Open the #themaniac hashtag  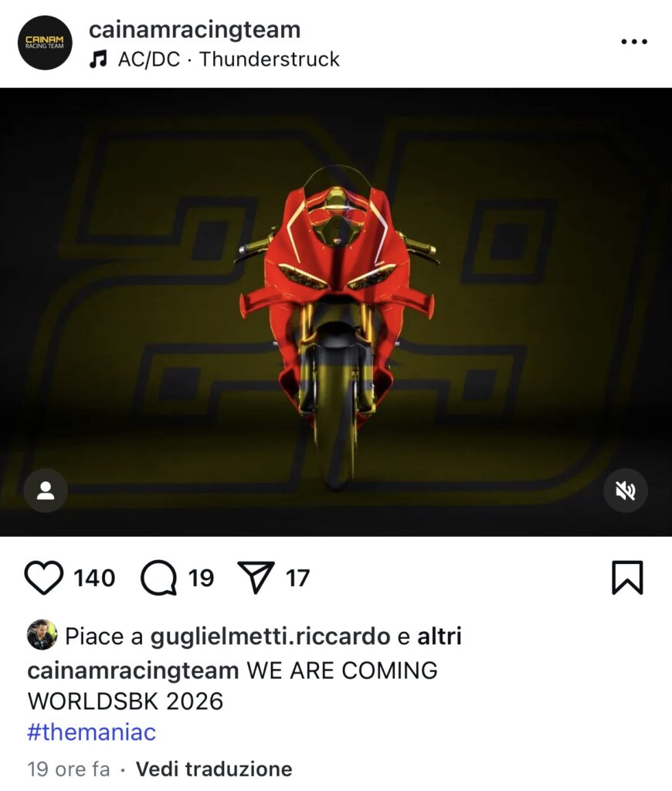point(91,732)
